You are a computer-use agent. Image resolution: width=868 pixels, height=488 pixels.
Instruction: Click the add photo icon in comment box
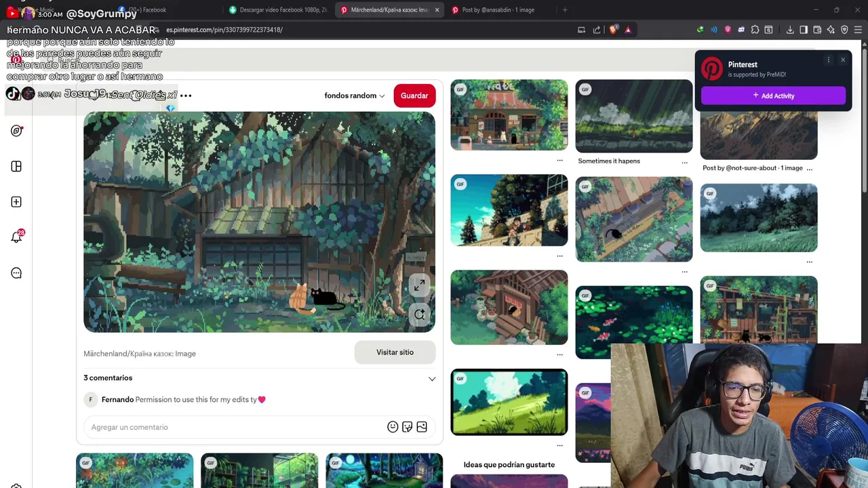(x=422, y=427)
